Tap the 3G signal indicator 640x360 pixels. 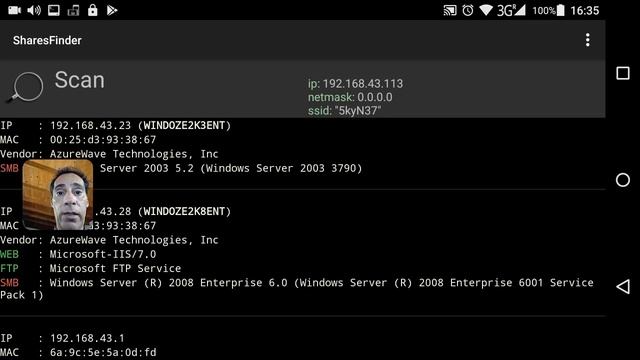[511, 10]
